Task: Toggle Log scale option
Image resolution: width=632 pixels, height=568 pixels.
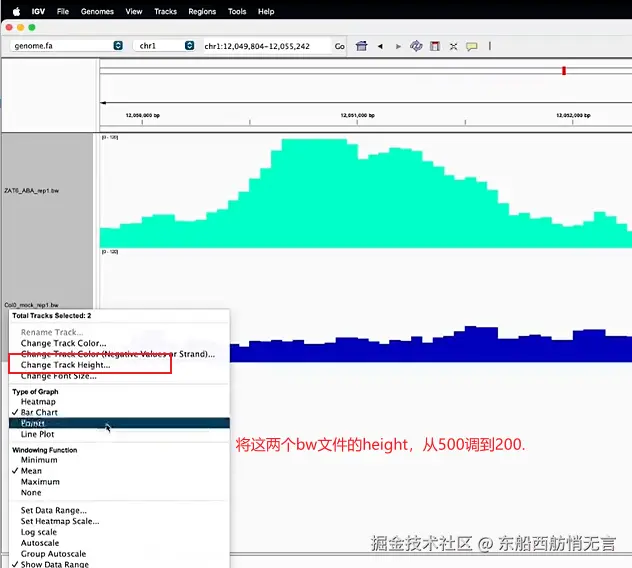Action: tap(39, 532)
